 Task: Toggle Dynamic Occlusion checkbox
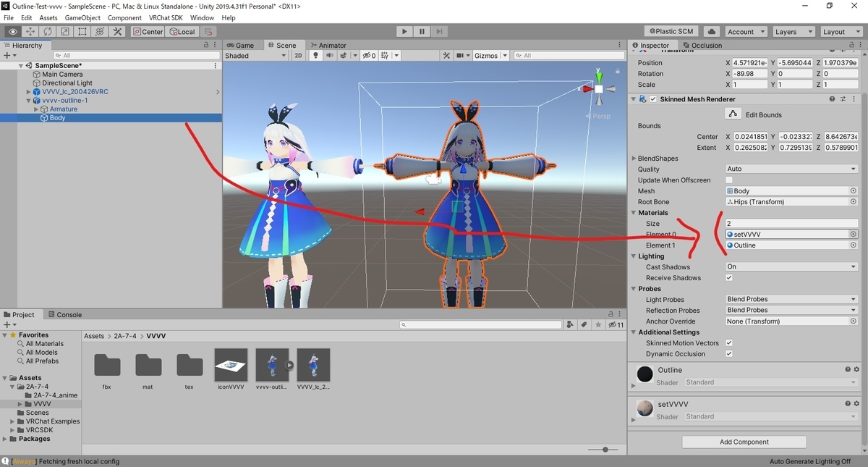click(x=729, y=354)
